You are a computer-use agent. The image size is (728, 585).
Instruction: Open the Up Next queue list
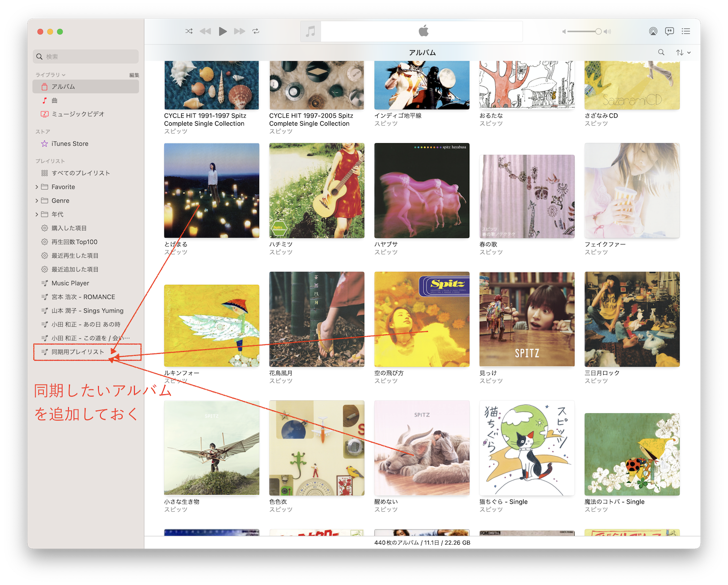click(686, 31)
